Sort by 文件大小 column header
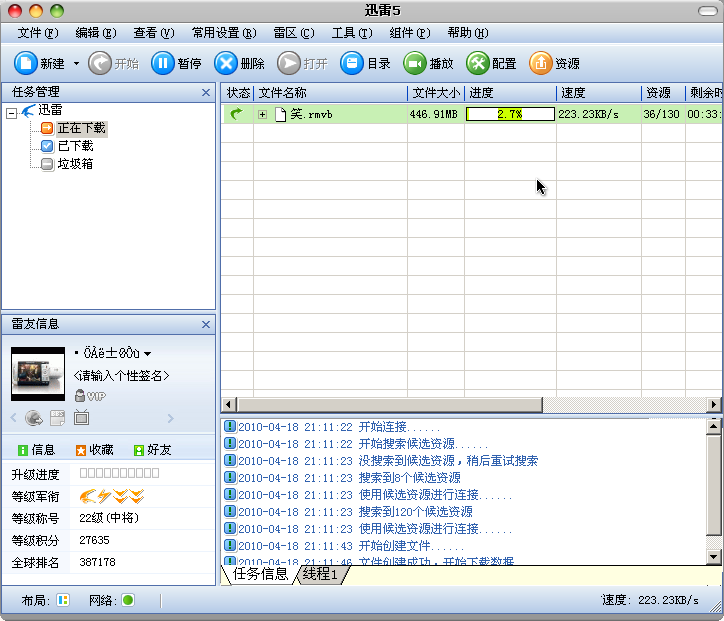This screenshot has width=724, height=621. click(436, 93)
